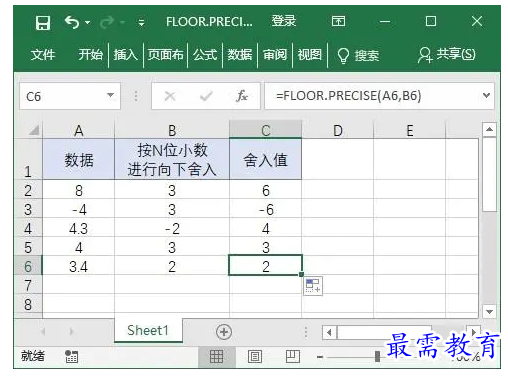Image resolution: width=508 pixels, height=377 pixels.
Task: Switch to Page Break Preview icon
Action: [293, 356]
